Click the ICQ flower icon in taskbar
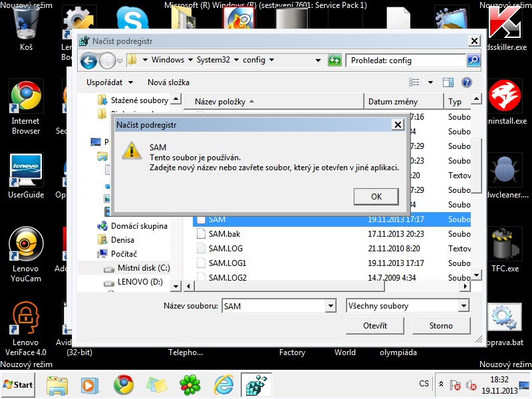Screen dimensions: 532x399 pos(191,384)
